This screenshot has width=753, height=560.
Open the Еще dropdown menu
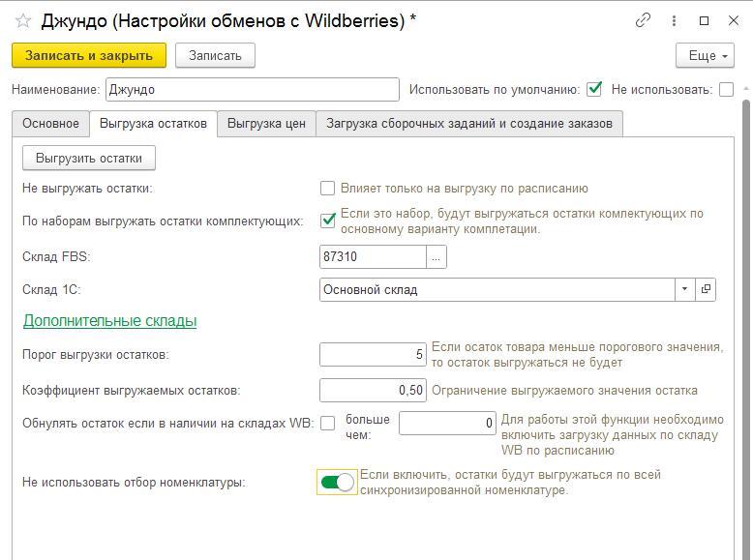point(705,56)
